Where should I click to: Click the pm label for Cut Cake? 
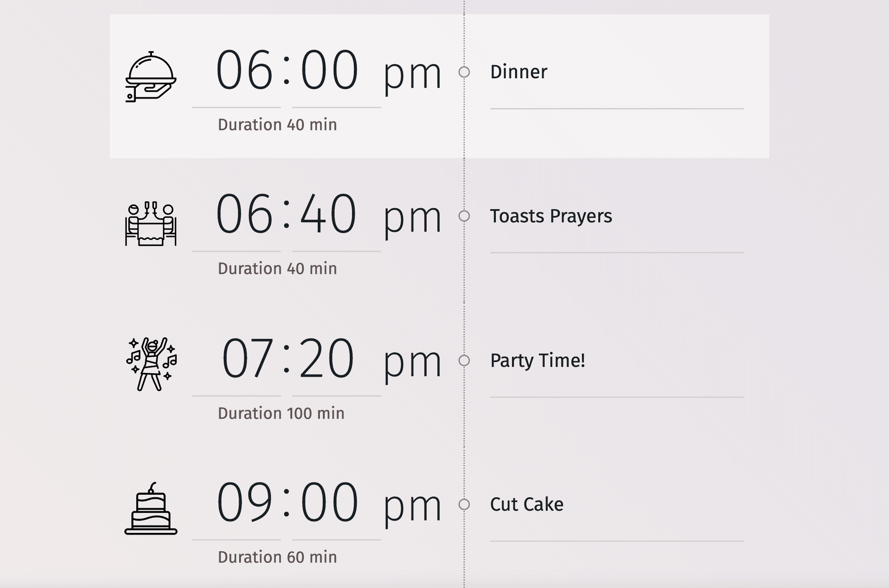pyautogui.click(x=412, y=507)
